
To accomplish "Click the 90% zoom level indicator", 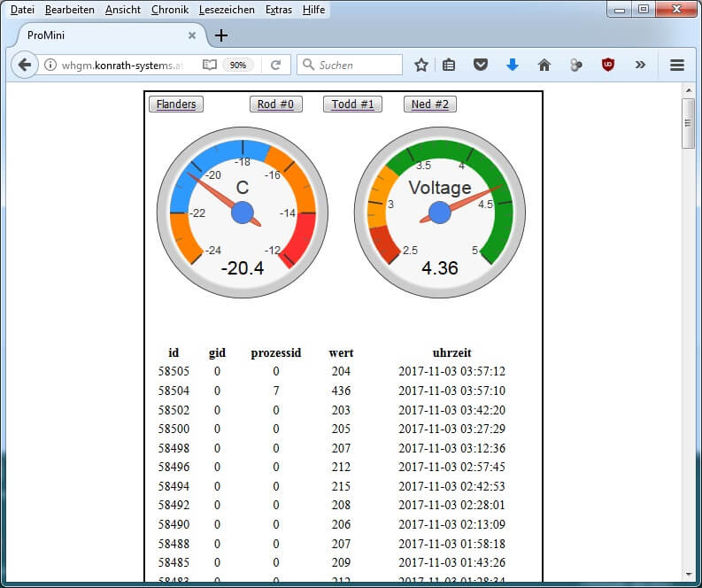I will pos(237,65).
